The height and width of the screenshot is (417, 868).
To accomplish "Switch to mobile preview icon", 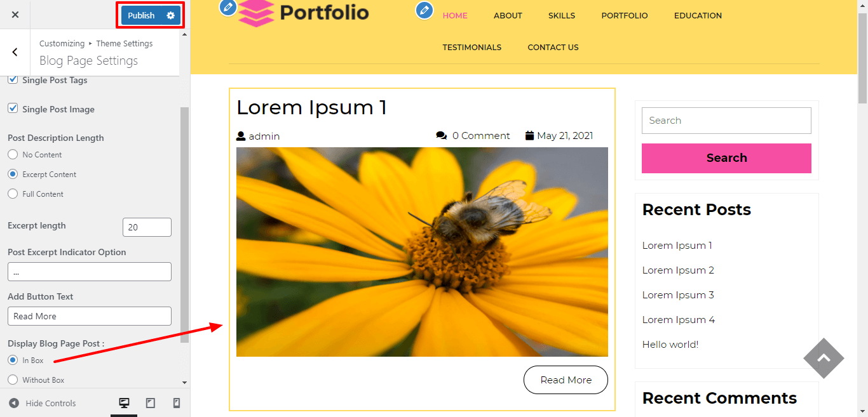I will (x=177, y=403).
